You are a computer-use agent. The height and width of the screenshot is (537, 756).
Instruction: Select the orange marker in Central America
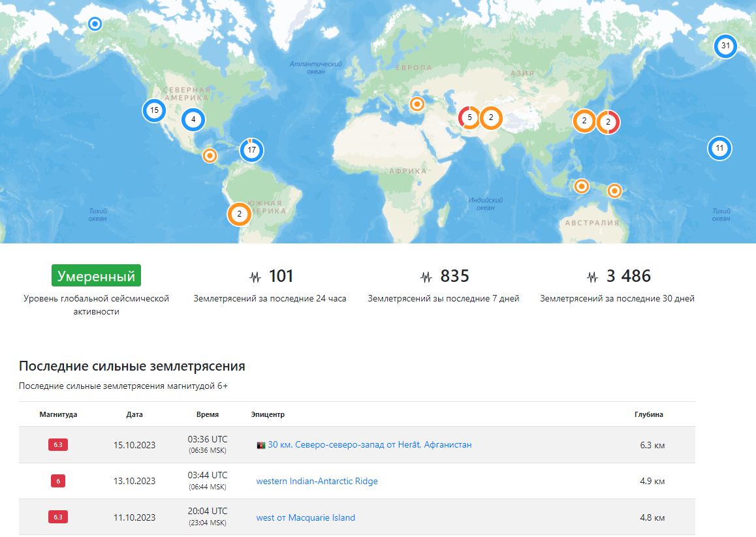(x=210, y=156)
